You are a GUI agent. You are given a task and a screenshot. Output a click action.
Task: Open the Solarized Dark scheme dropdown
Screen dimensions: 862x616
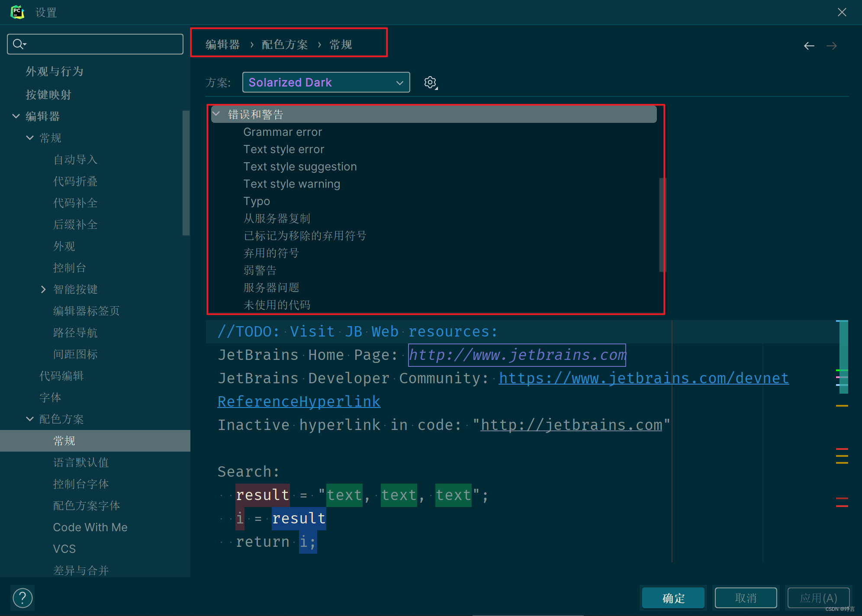point(326,82)
